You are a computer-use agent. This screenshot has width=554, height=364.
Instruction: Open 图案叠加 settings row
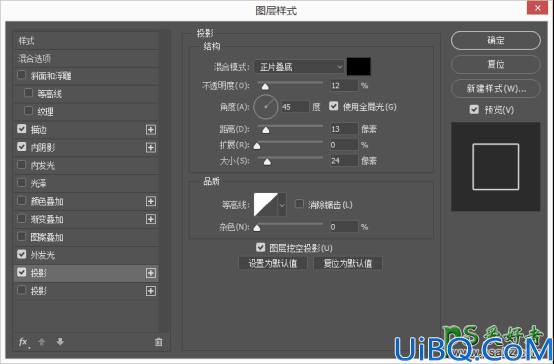[86, 237]
